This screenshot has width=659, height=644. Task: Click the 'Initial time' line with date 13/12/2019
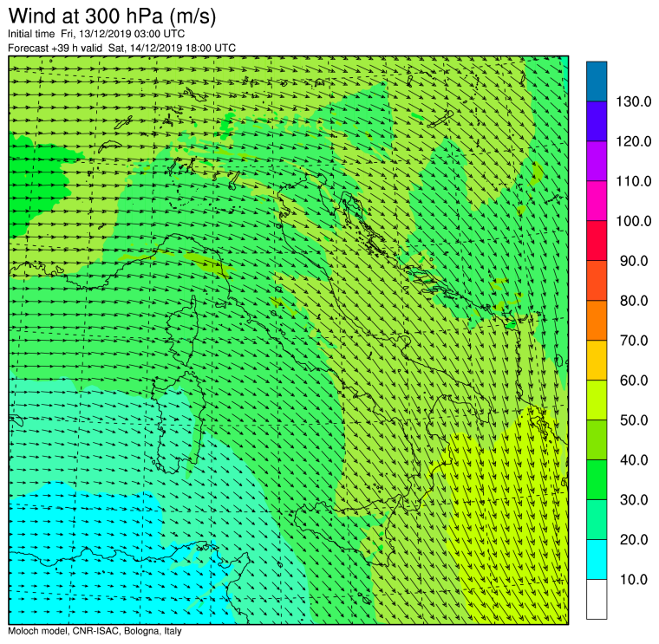[96, 34]
